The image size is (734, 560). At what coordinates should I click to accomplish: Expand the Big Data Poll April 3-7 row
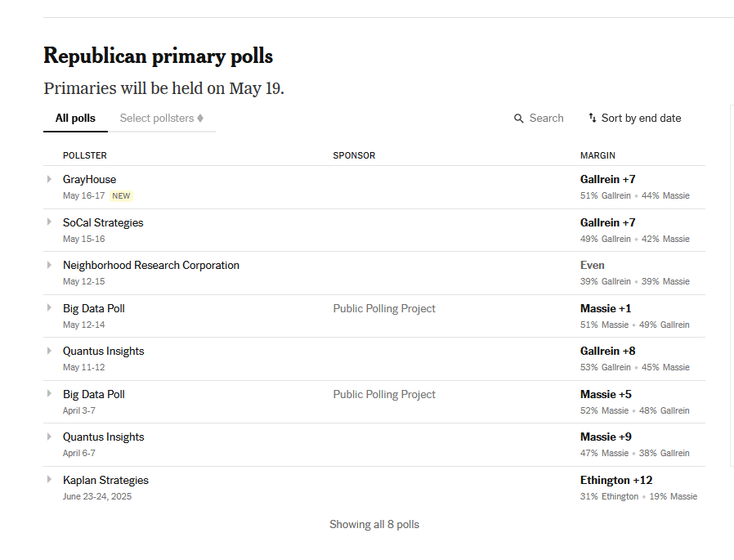tap(49, 393)
